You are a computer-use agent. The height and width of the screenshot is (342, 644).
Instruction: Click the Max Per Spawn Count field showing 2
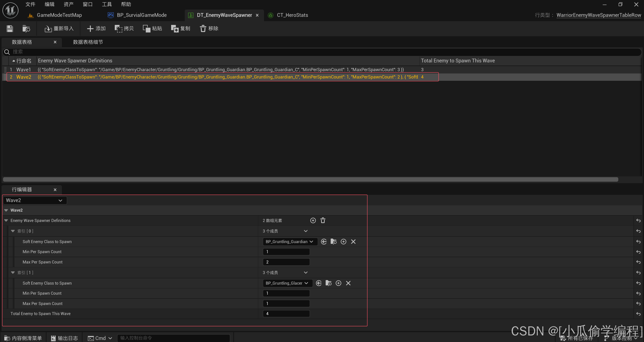tap(286, 262)
